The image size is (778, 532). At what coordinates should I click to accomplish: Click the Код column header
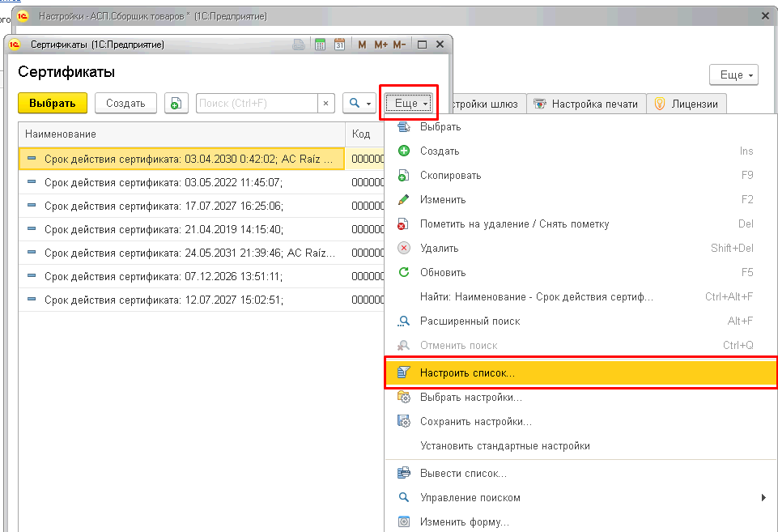(x=364, y=134)
